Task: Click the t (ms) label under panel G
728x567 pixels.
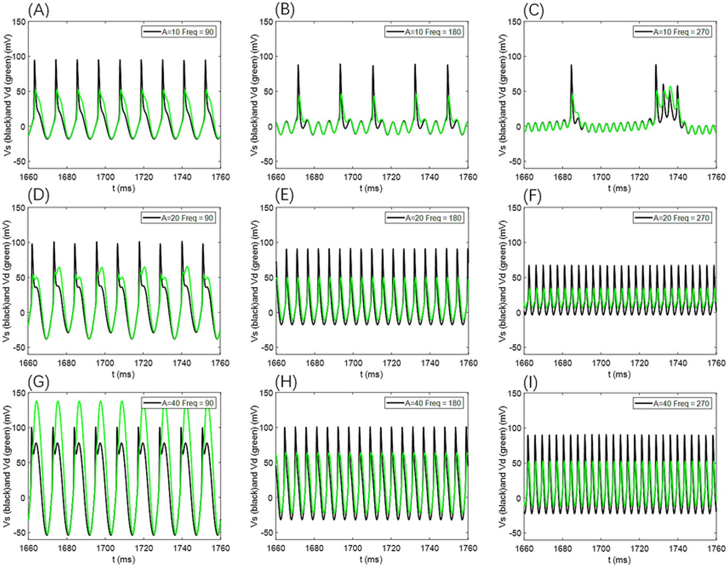Action: (124, 559)
